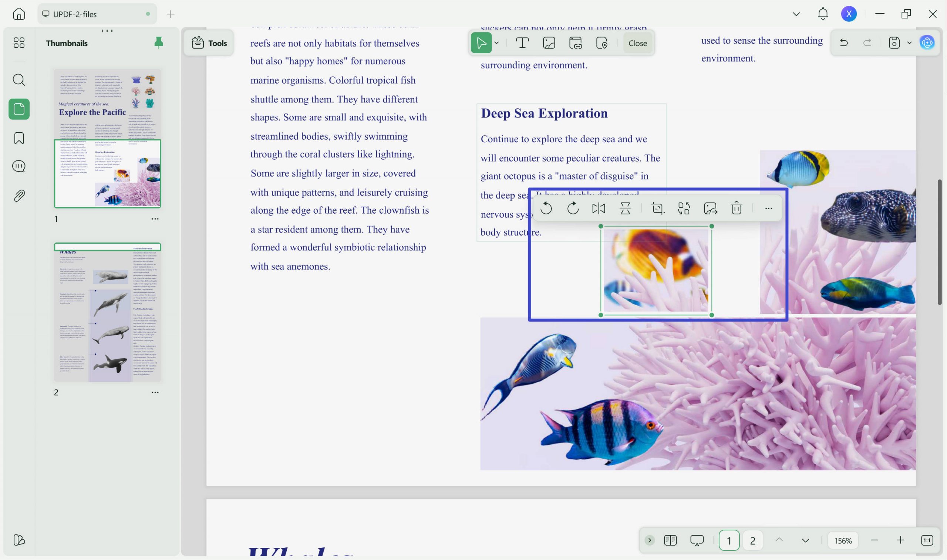
Task: Select page 1 thumbnail
Action: [x=108, y=138]
